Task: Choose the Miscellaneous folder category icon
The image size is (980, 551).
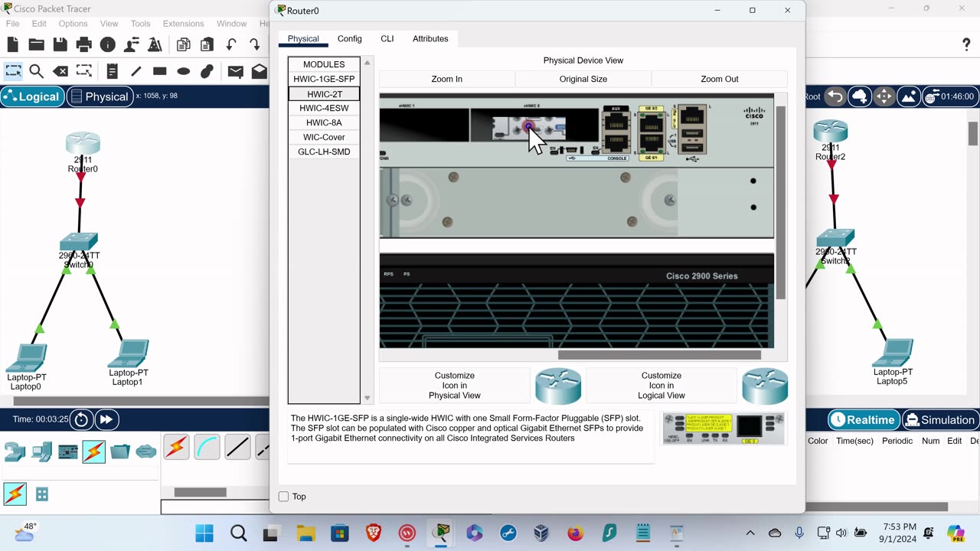Action: [120, 452]
